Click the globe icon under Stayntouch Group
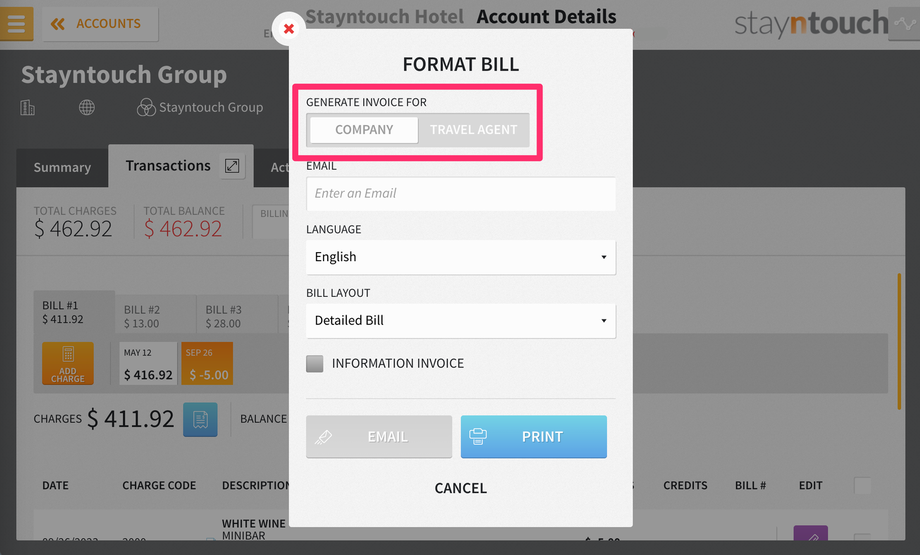This screenshot has width=920, height=555. point(87,107)
